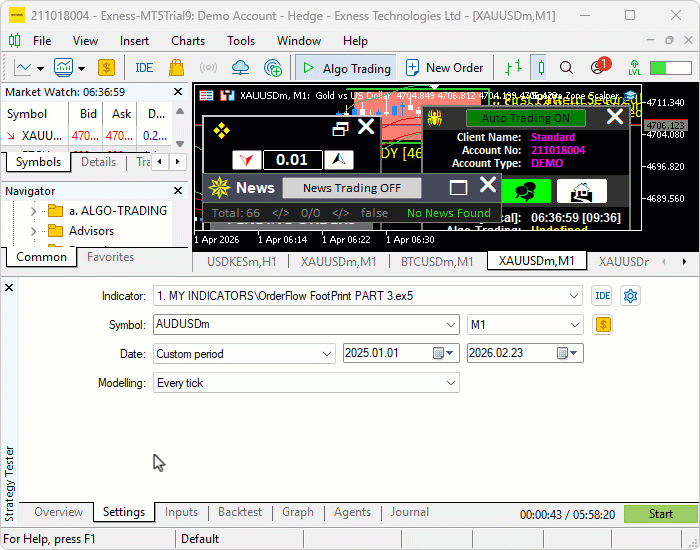Click the green connection status bar
Viewport: 700px width, 550px height.
click(x=671, y=68)
